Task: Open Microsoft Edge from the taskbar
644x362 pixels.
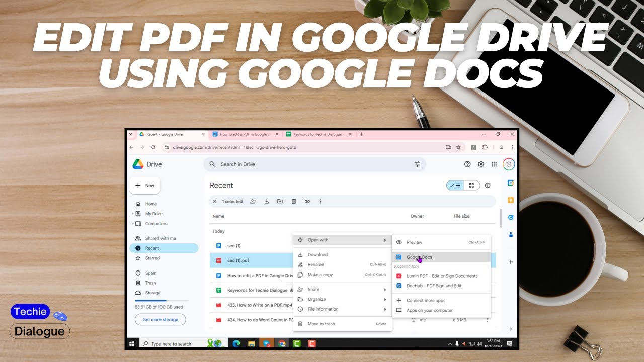Action: tap(236, 344)
